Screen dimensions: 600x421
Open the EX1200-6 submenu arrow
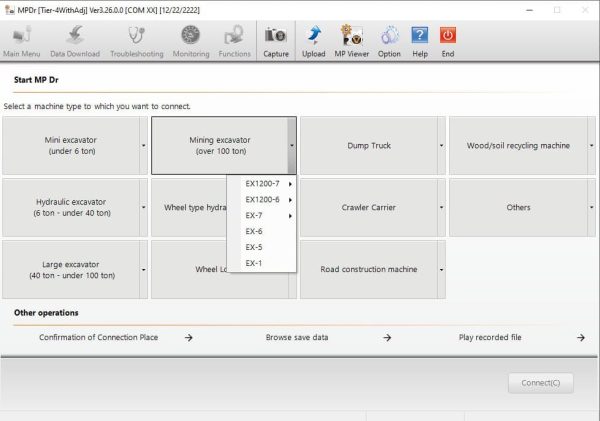point(290,200)
